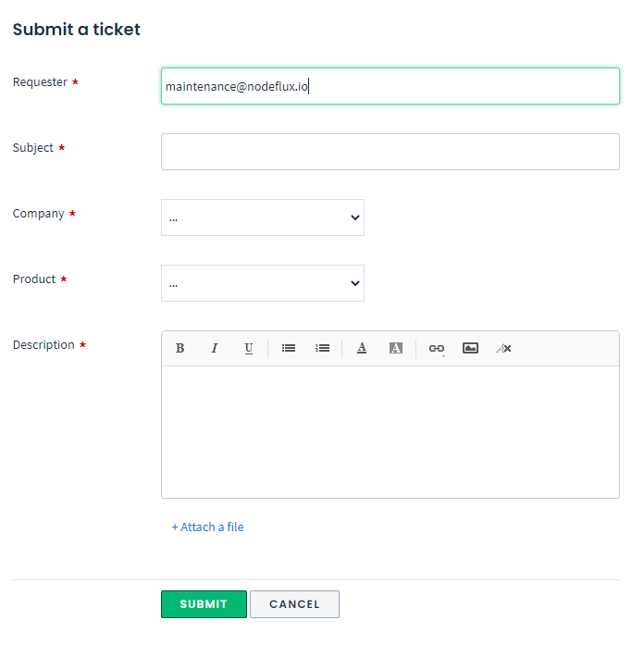Toggle italic text formatting
644x645 pixels.
tap(215, 349)
